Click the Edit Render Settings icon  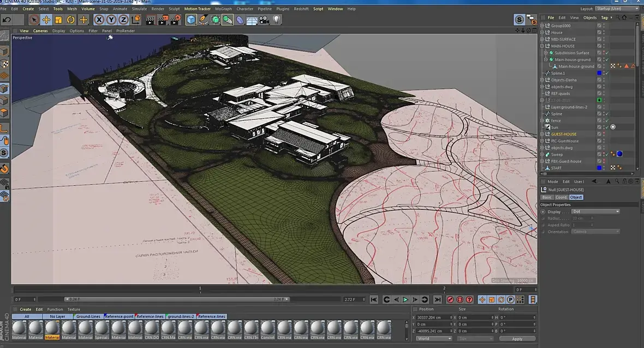point(175,20)
